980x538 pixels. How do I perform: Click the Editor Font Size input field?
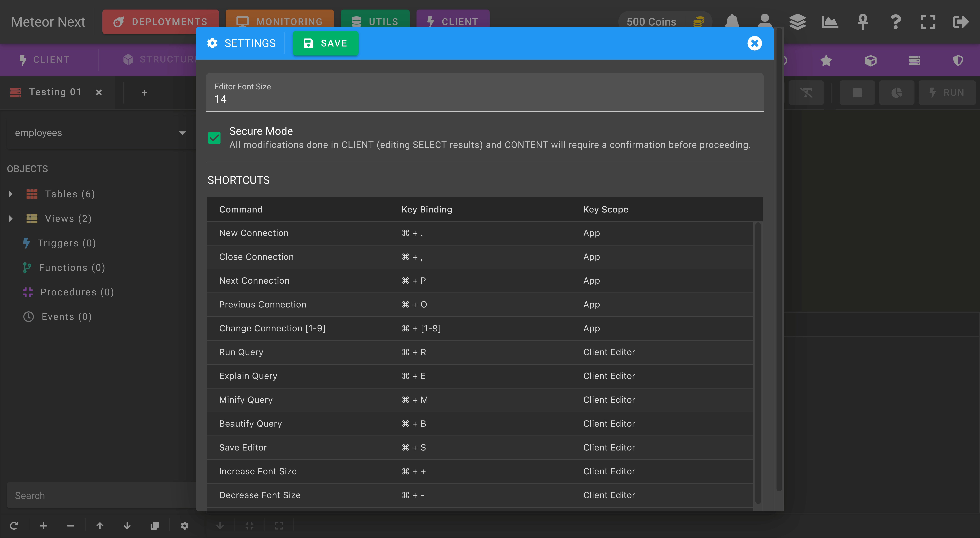pyautogui.click(x=485, y=92)
